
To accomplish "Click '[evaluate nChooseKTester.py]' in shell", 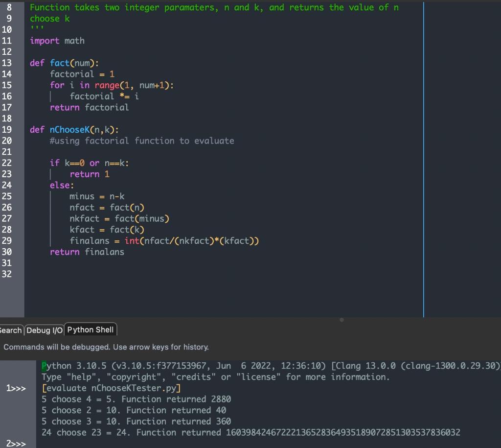I will point(111,388).
